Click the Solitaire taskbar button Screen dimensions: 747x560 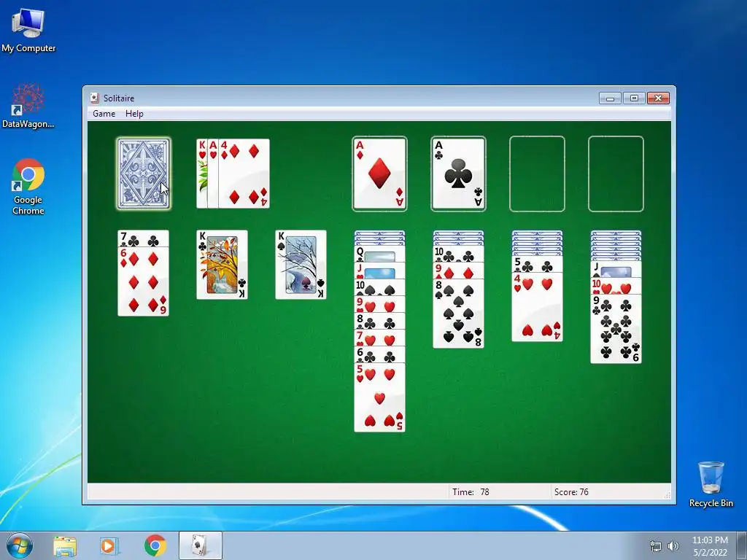pyautogui.click(x=200, y=545)
